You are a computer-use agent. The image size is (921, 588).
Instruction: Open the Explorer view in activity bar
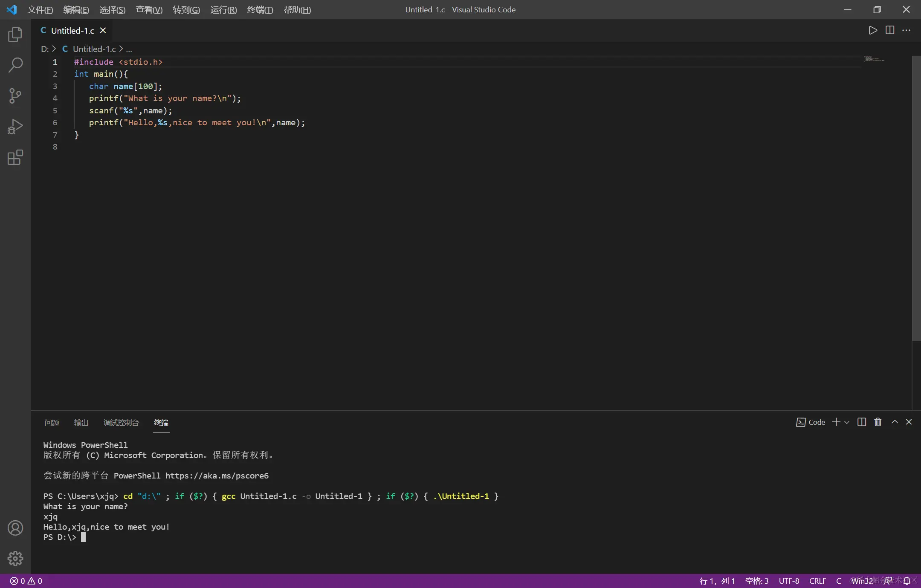15,35
